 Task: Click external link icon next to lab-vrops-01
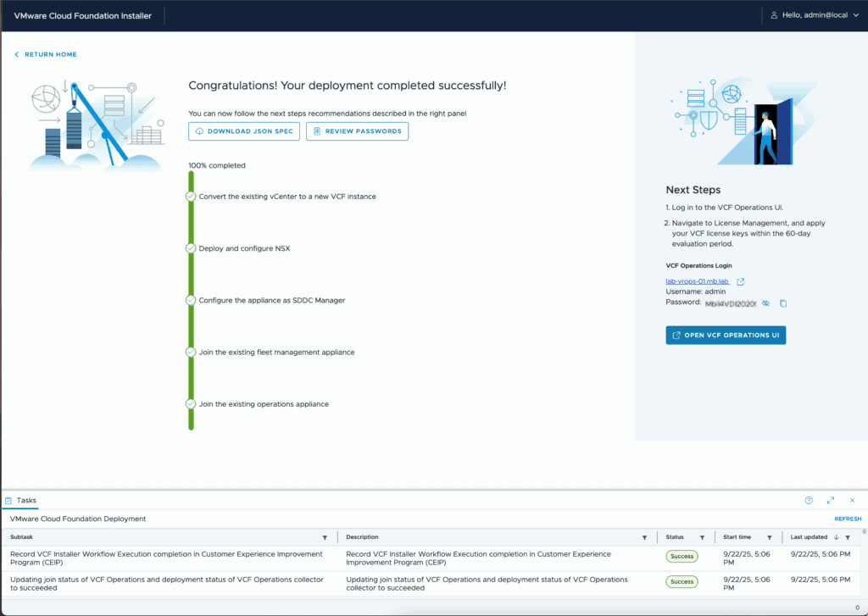pos(741,281)
